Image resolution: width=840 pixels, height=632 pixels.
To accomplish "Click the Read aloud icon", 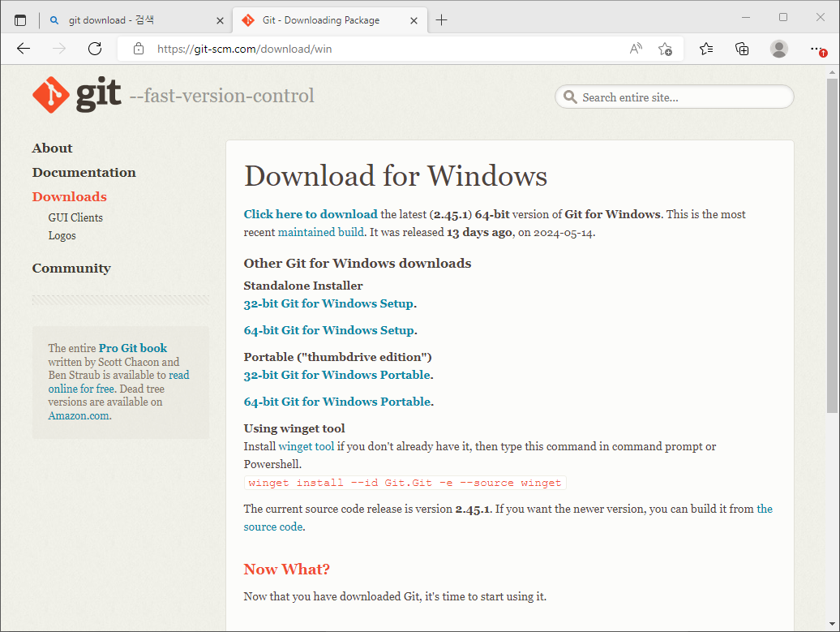I will pos(636,49).
